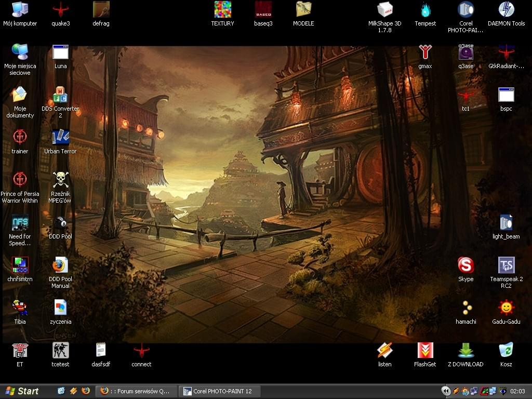This screenshot has height=399, width=532.
Task: Open the Z DOWNLOAD folder icon
Action: tap(465, 351)
